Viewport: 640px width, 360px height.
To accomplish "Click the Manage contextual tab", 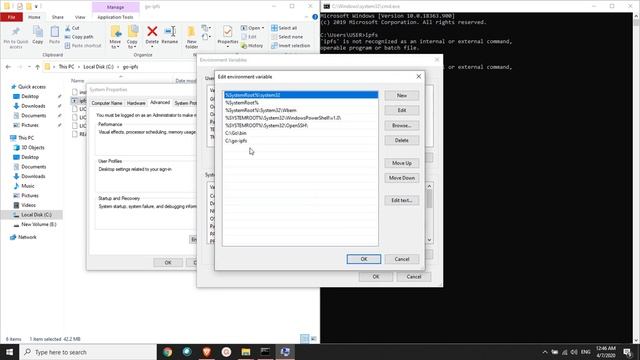I will pos(116,7).
